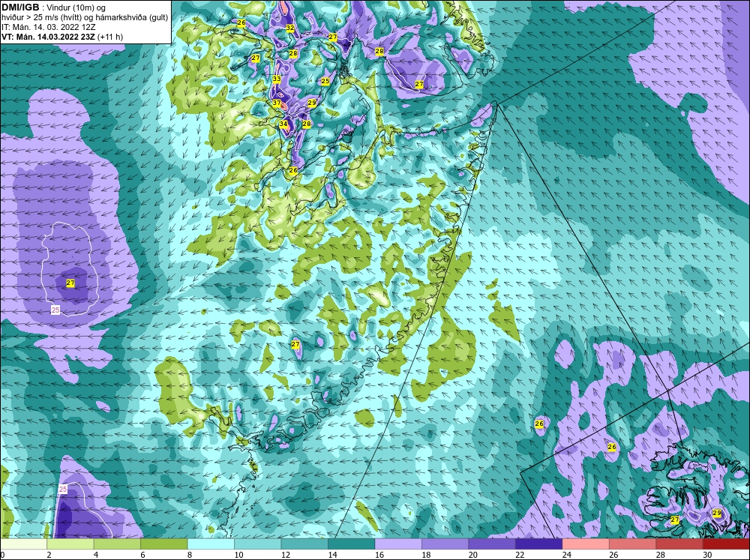Viewport: 750px width, 560px height.
Task: Select the 2–4 m/s light green legend swatch
Action: click(x=70, y=544)
